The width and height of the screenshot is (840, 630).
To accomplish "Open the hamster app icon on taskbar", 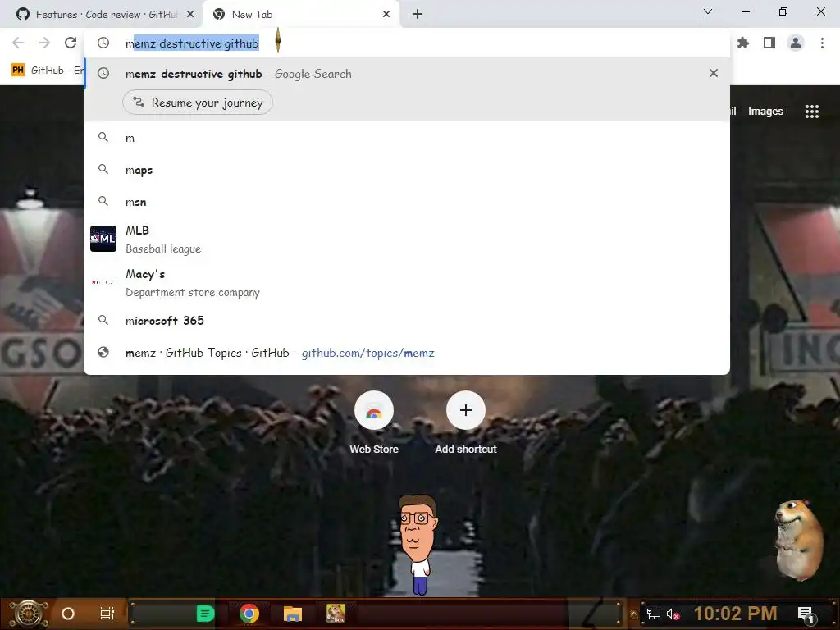I will (336, 614).
